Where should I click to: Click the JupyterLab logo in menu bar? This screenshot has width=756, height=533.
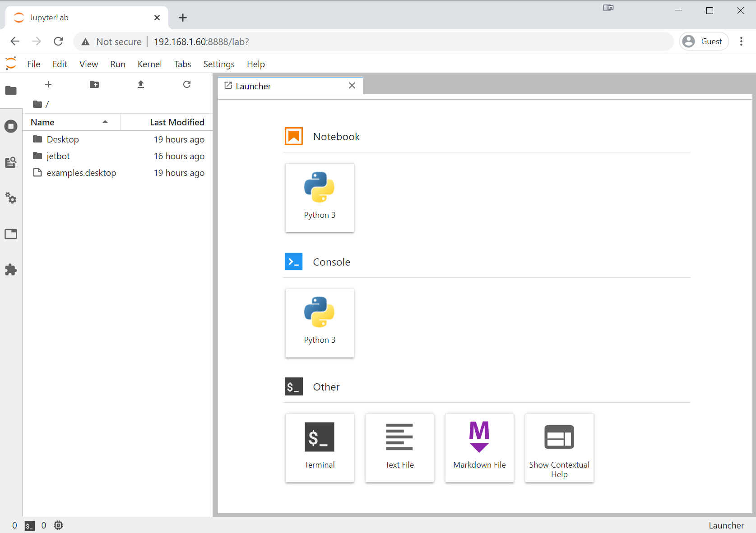11,64
